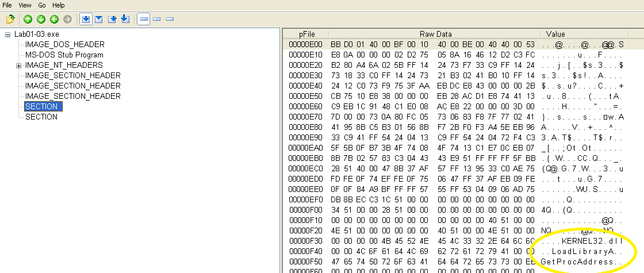Viewport: 644px width, 273px height.
Task: Collapse the Lab01-03.exe root tree node
Action: (x=7, y=34)
